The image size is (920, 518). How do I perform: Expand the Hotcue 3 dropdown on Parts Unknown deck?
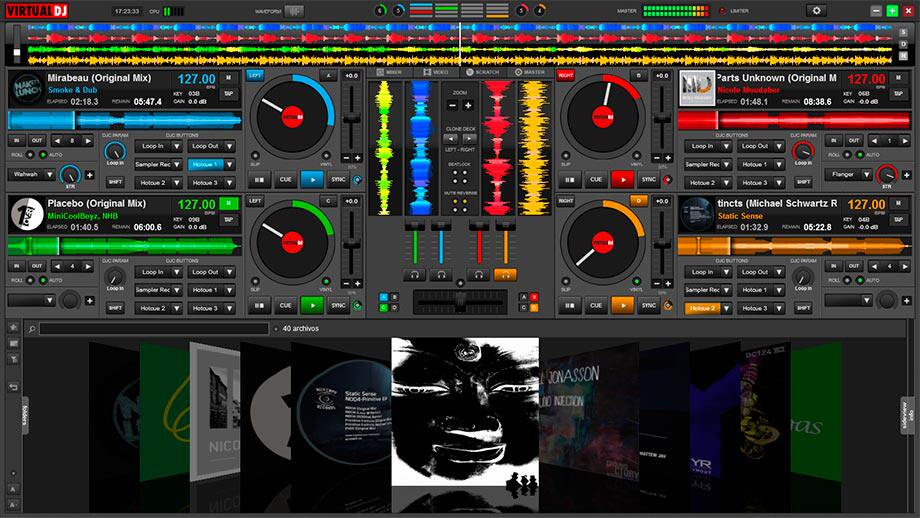coord(779,182)
